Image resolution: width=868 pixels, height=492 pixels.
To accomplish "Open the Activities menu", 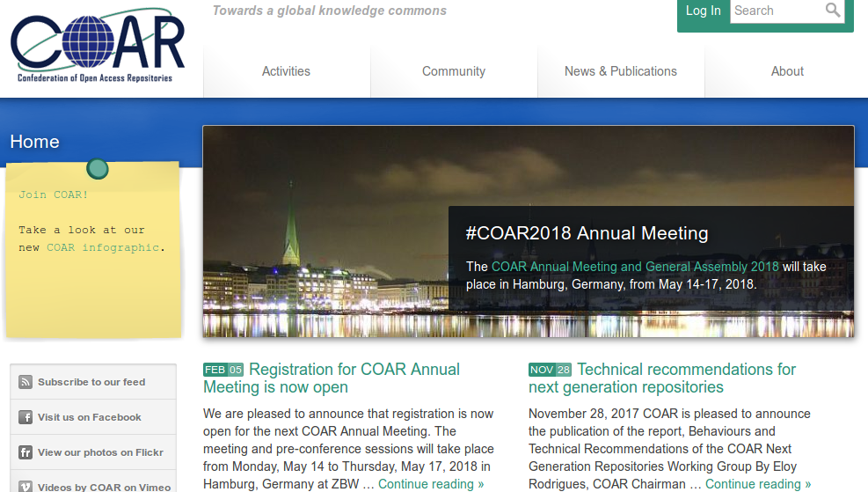I will click(x=286, y=71).
